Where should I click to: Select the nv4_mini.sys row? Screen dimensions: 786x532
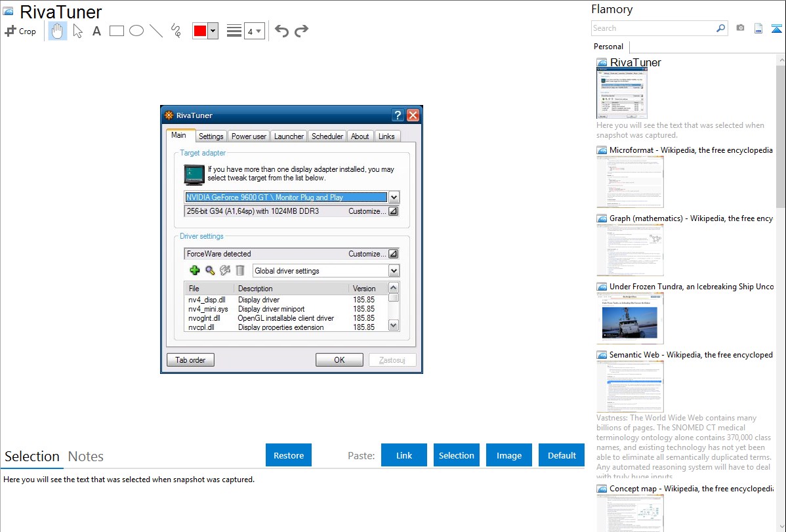tap(286, 309)
